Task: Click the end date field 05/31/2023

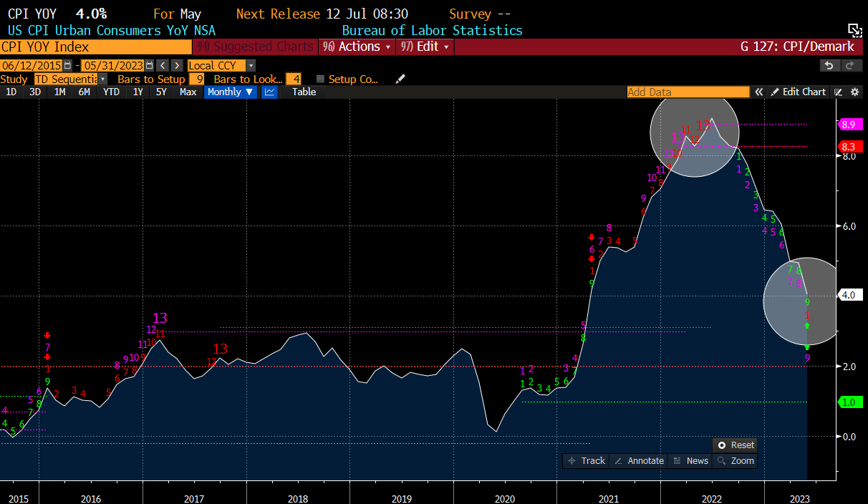Action: coord(113,65)
